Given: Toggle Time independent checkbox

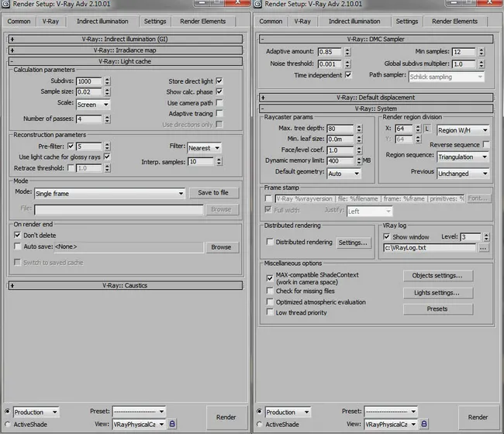Looking at the screenshot, I should click(x=348, y=75).
